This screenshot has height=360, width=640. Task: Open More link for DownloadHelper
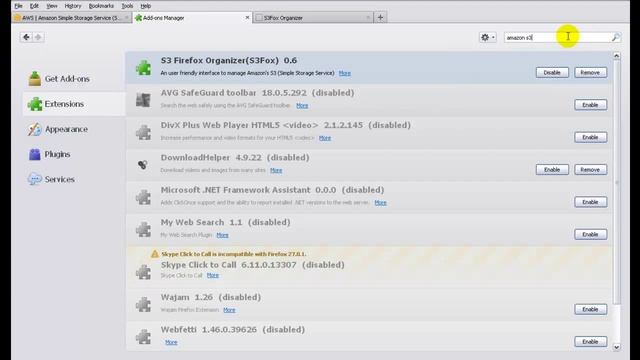pos(276,170)
